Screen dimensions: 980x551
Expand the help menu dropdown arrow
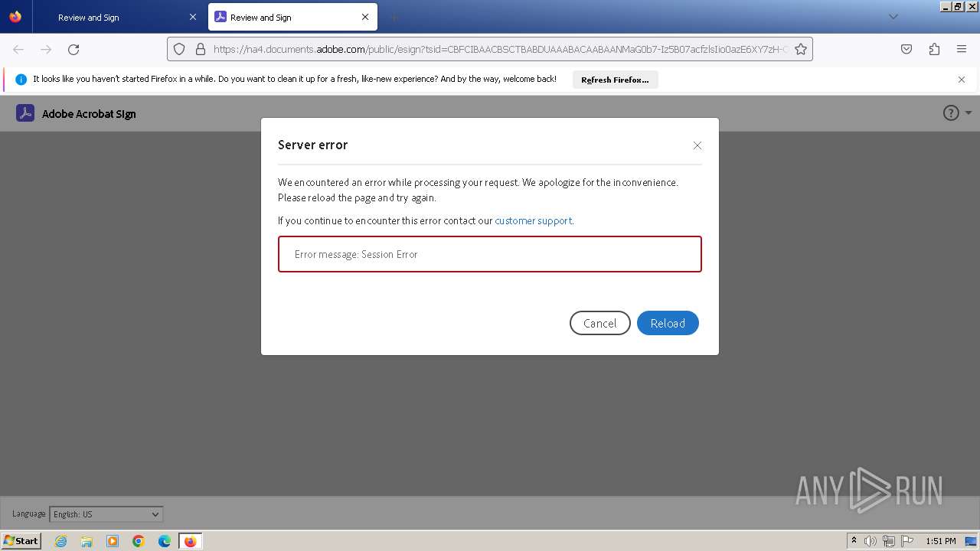pos(969,113)
